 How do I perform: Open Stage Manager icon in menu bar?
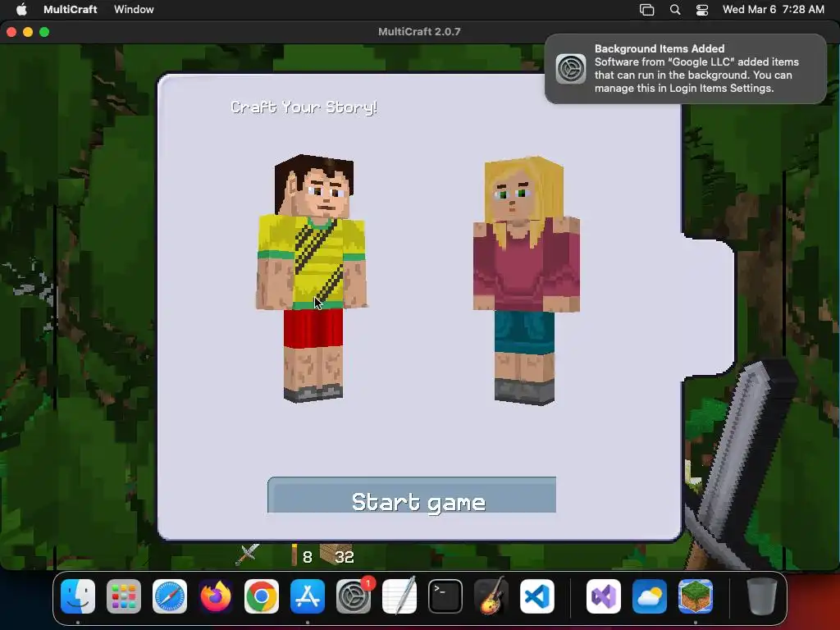pos(646,10)
